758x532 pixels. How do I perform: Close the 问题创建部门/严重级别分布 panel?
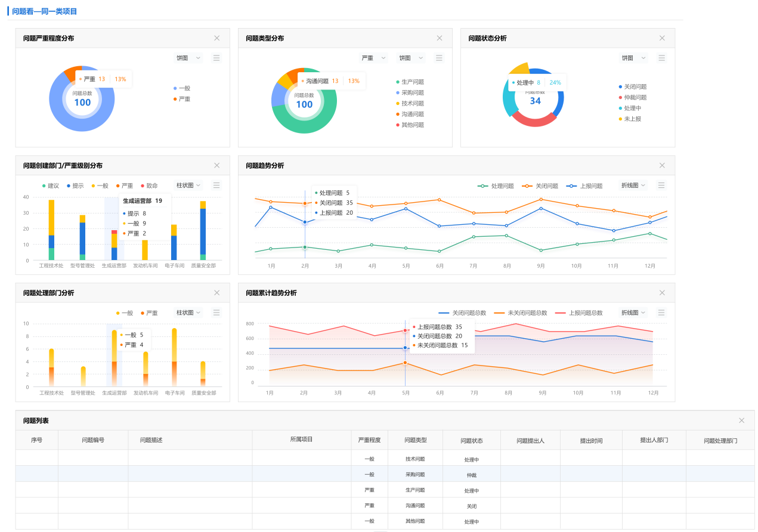(x=217, y=165)
